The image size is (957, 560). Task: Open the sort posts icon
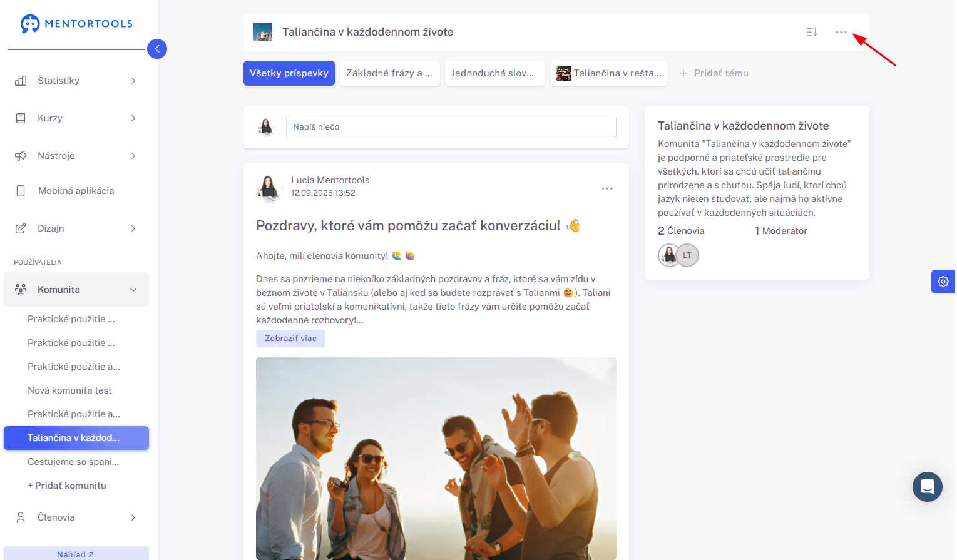(812, 32)
